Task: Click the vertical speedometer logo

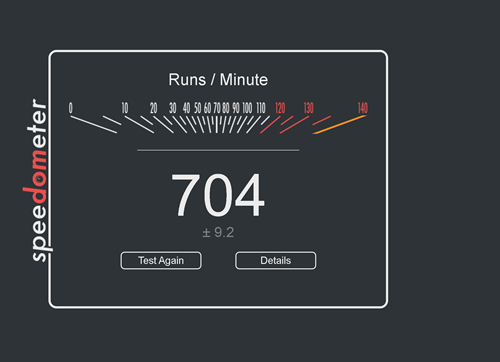Action: pyautogui.click(x=36, y=180)
